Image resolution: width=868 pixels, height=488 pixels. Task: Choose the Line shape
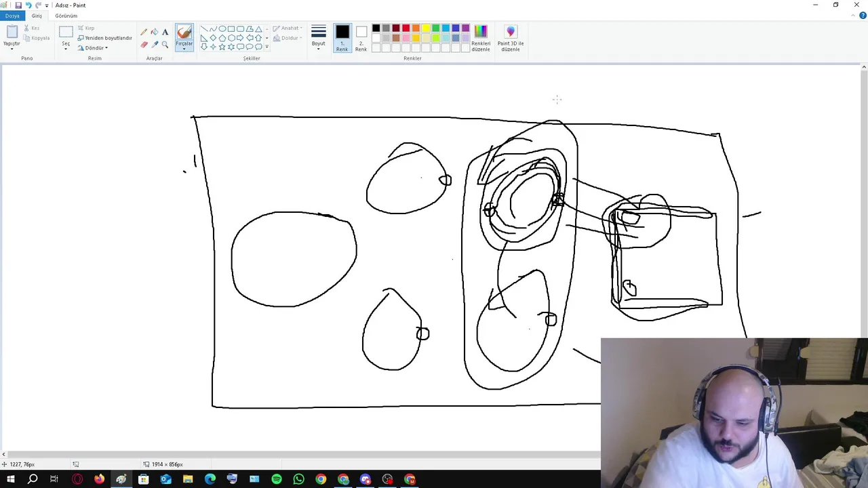point(204,28)
